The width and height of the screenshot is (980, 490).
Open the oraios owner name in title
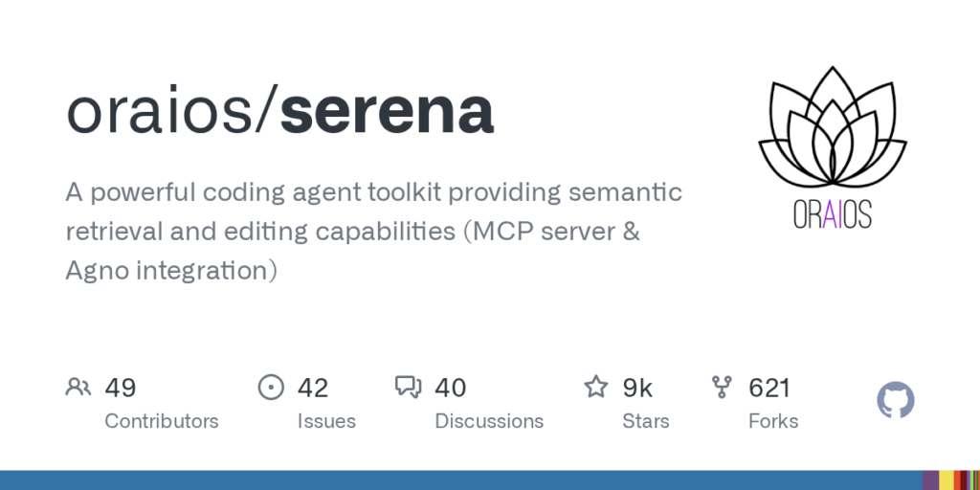coord(163,111)
